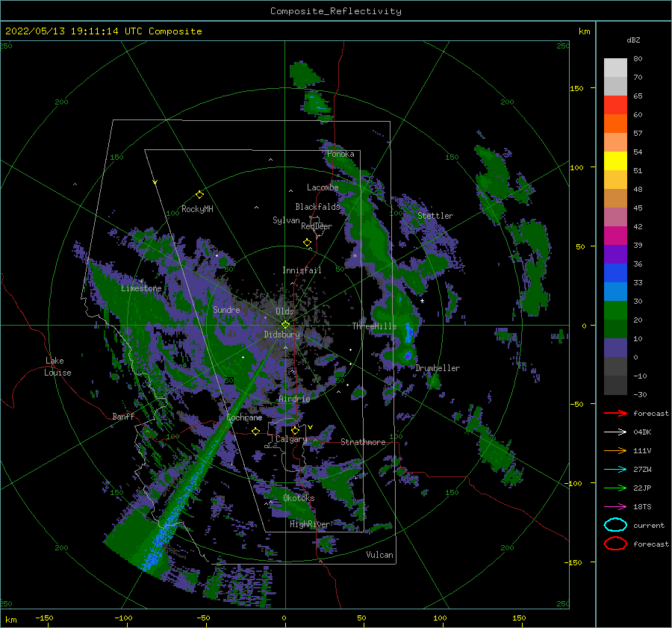The height and width of the screenshot is (628, 672).
Task: Click the Strathmore label
Action: [363, 442]
